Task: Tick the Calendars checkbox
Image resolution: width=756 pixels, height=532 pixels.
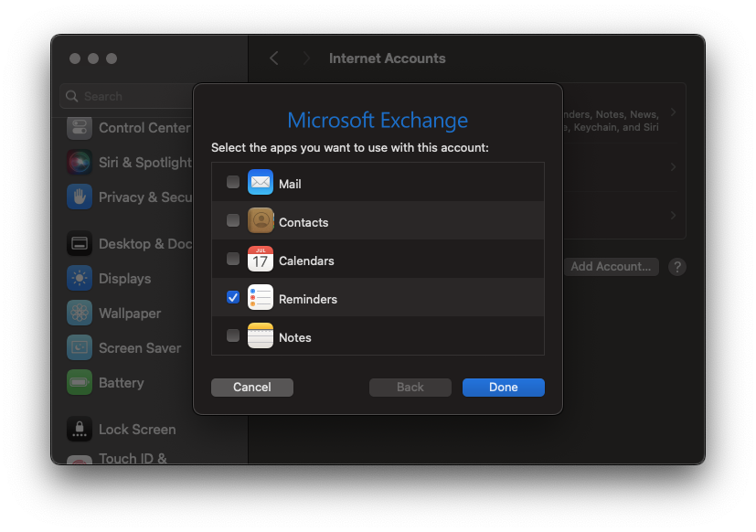Action: click(233, 259)
